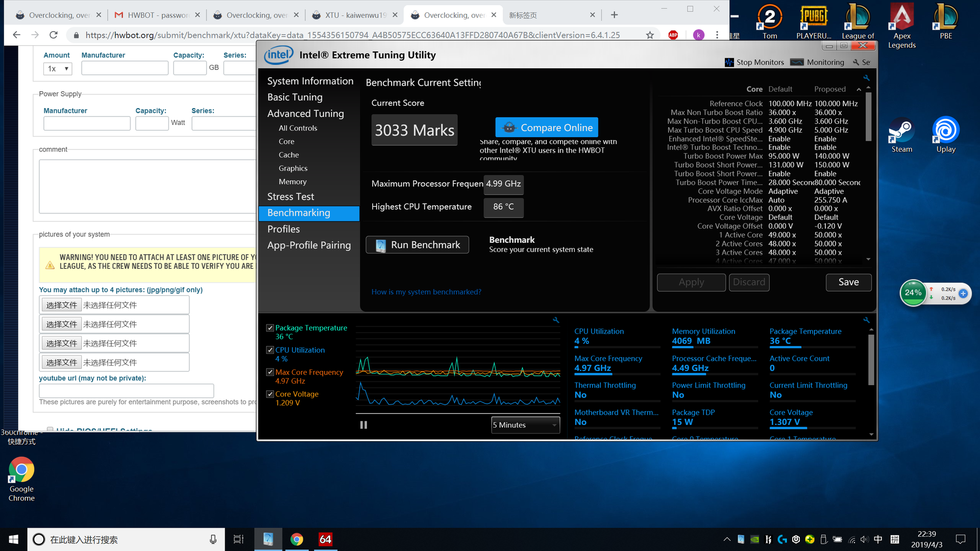Select System Information in XTU sidebar
The width and height of the screenshot is (980, 551).
pyautogui.click(x=310, y=81)
